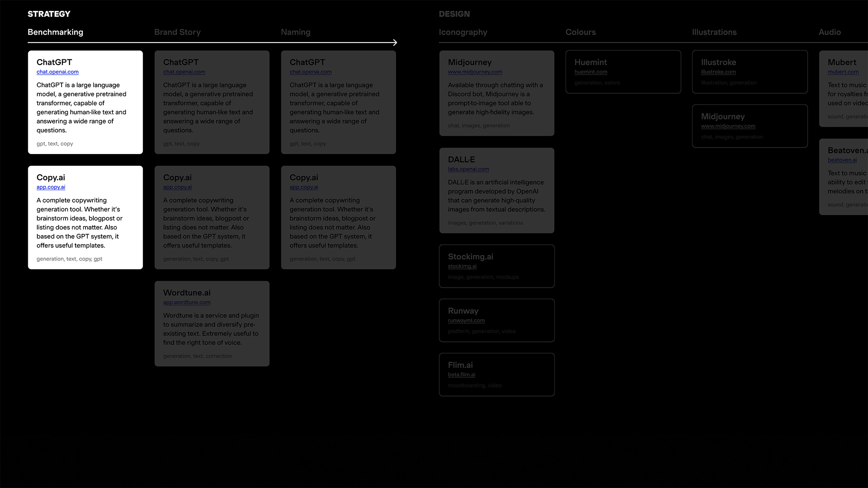
Task: Click the DALL·E description paragraph
Action: tap(496, 196)
